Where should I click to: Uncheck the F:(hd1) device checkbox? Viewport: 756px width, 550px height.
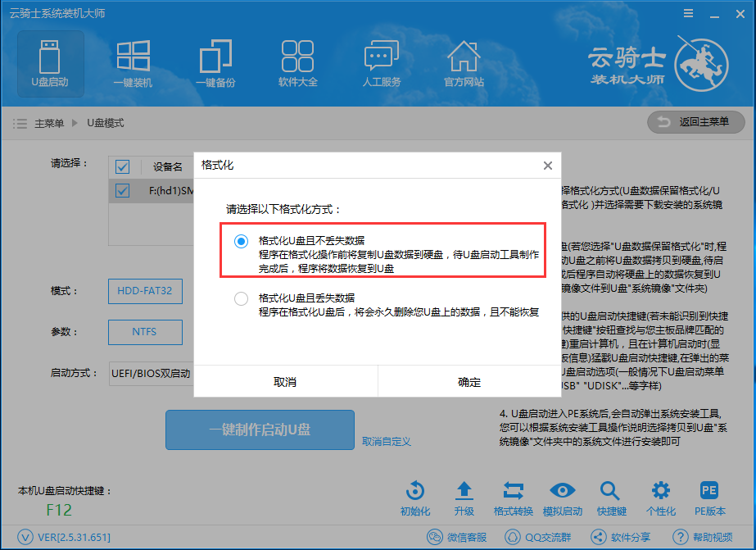click(123, 191)
